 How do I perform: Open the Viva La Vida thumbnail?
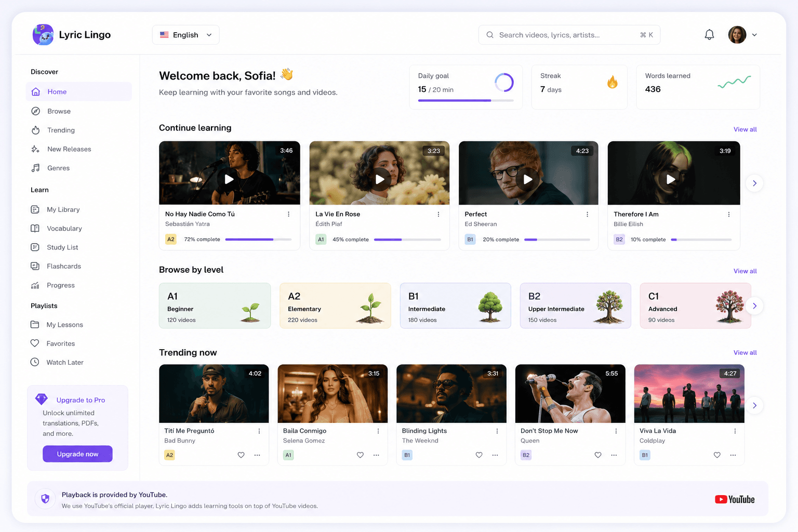[689, 393]
